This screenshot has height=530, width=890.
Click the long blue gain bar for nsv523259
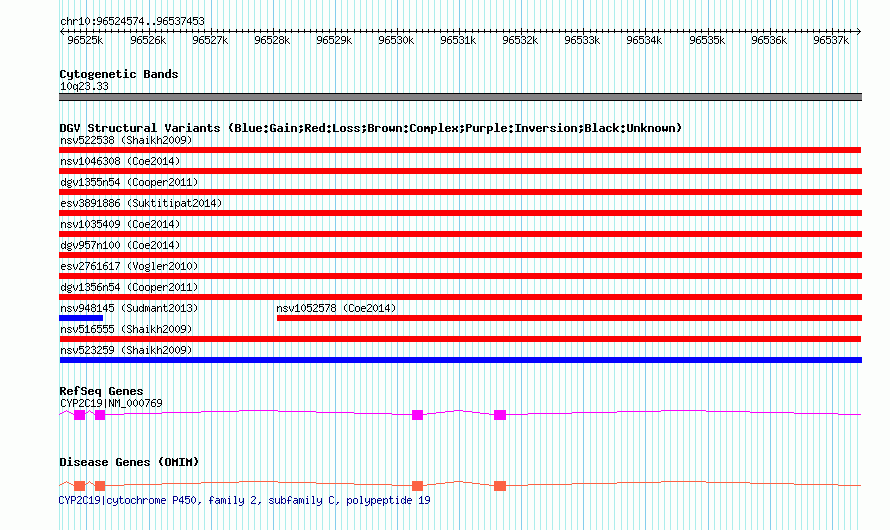coord(460,360)
